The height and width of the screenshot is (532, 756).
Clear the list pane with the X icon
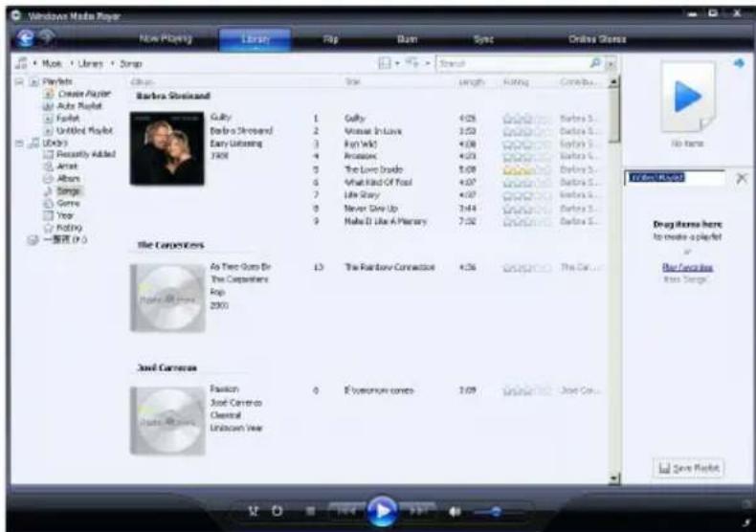coord(742,178)
